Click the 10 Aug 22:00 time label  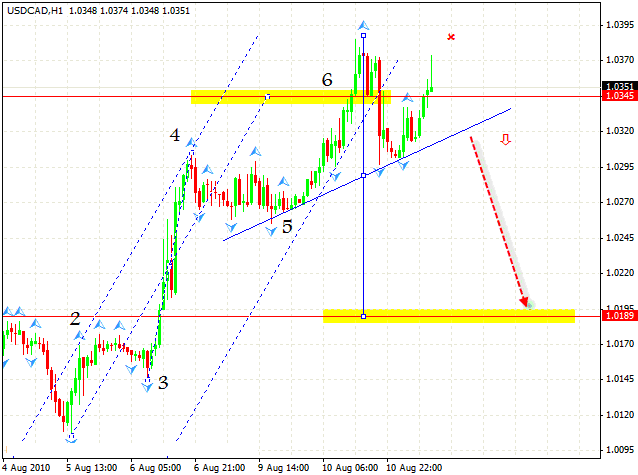[414, 468]
